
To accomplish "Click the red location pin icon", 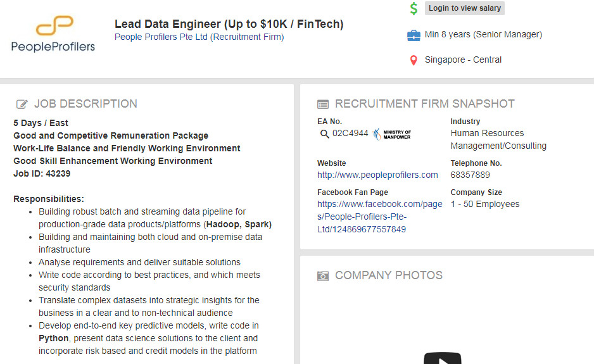I will coord(414,60).
